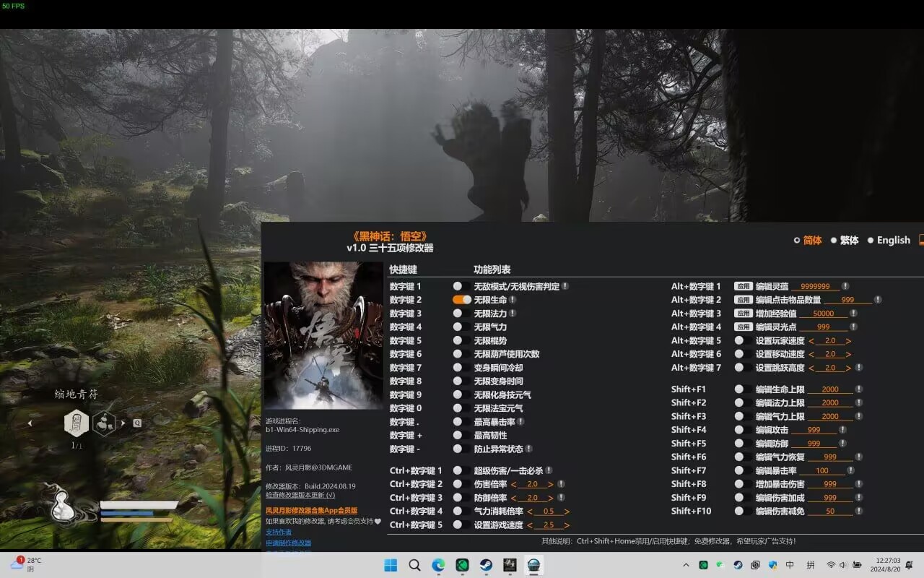The width and height of the screenshot is (924, 578).
Task: Click 应用 button for 增加经验值
Action: click(x=744, y=314)
